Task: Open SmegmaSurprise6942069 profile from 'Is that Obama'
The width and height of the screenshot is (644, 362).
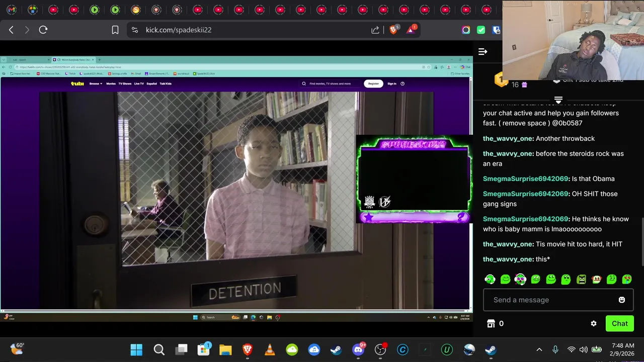Action: pos(526,178)
